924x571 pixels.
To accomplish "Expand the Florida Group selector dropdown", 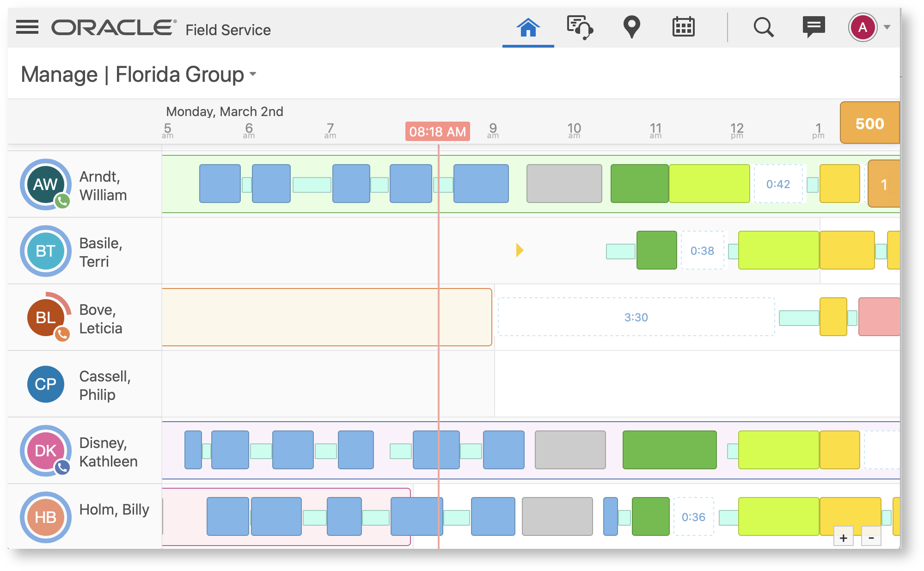I will pyautogui.click(x=253, y=74).
